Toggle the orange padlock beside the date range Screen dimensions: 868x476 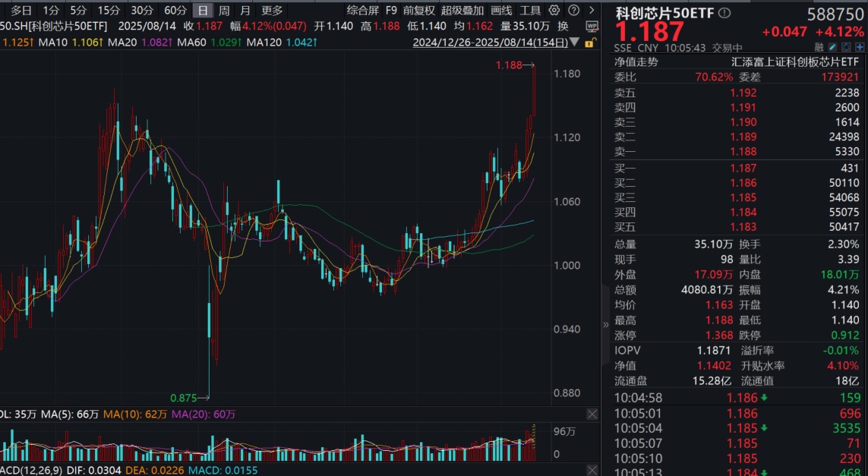590,43
